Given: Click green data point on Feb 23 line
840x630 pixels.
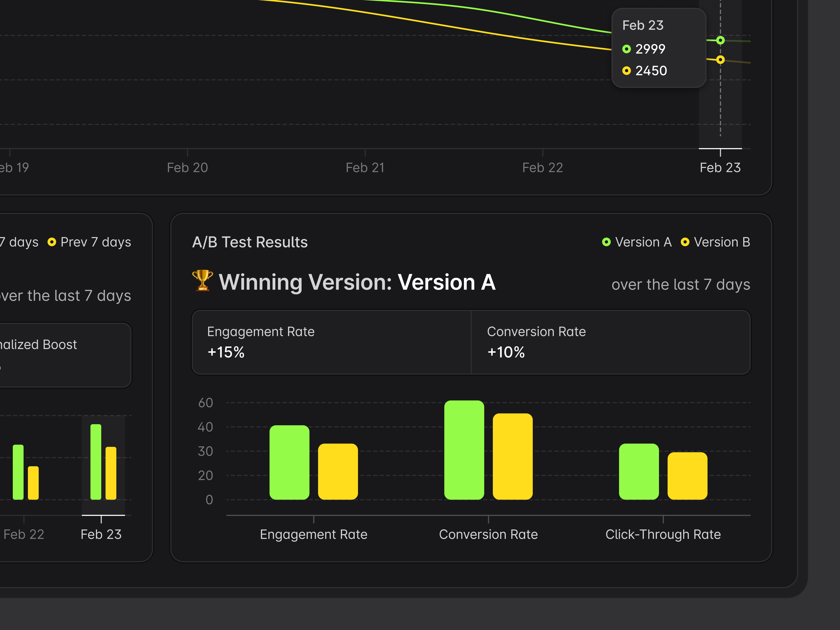Looking at the screenshot, I should pos(720,40).
